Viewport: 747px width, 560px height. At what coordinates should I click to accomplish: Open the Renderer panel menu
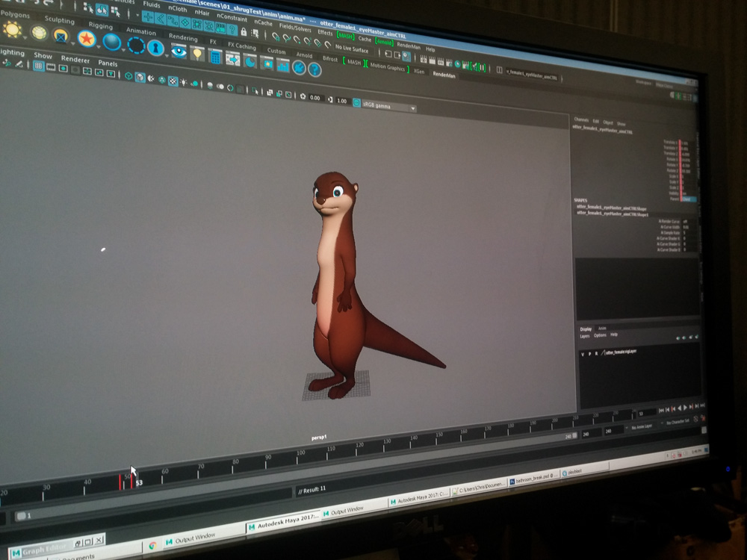pyautogui.click(x=75, y=60)
